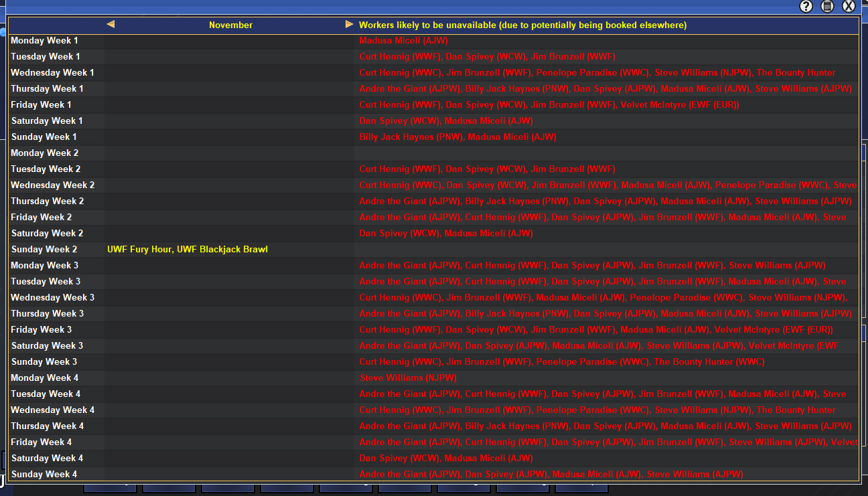Click Saturday Week 1's unavailable workers list

coord(446,121)
